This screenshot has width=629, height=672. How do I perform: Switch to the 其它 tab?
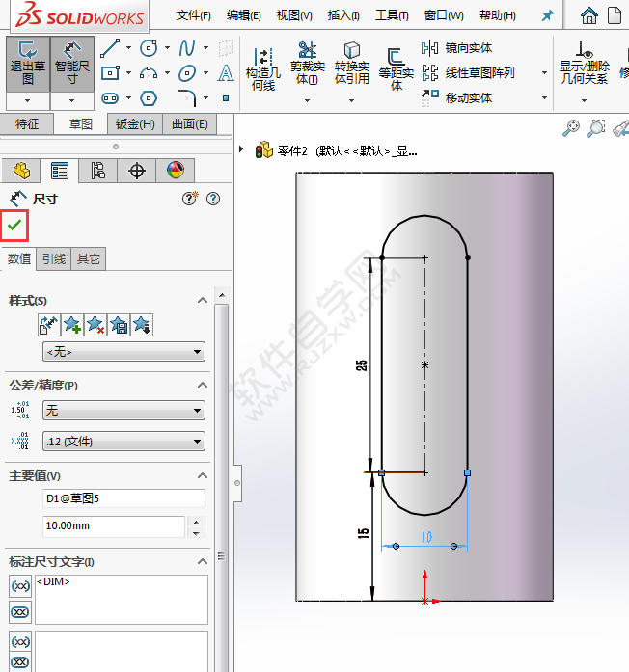[89, 258]
